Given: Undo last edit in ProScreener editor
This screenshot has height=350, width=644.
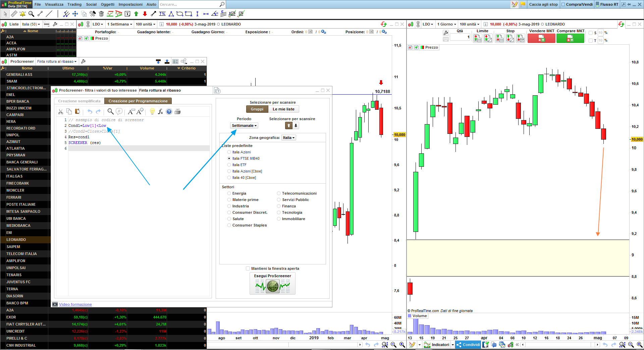Looking at the screenshot, I should click(x=90, y=112).
